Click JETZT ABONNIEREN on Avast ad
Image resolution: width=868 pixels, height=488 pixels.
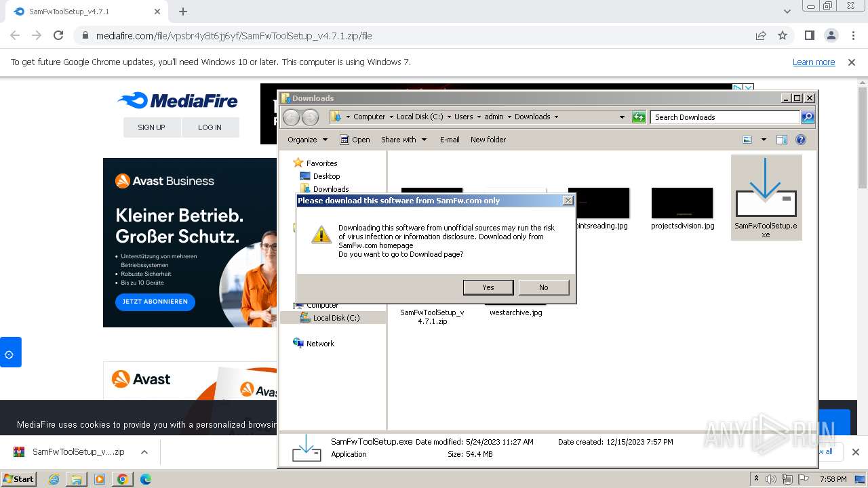coord(155,302)
